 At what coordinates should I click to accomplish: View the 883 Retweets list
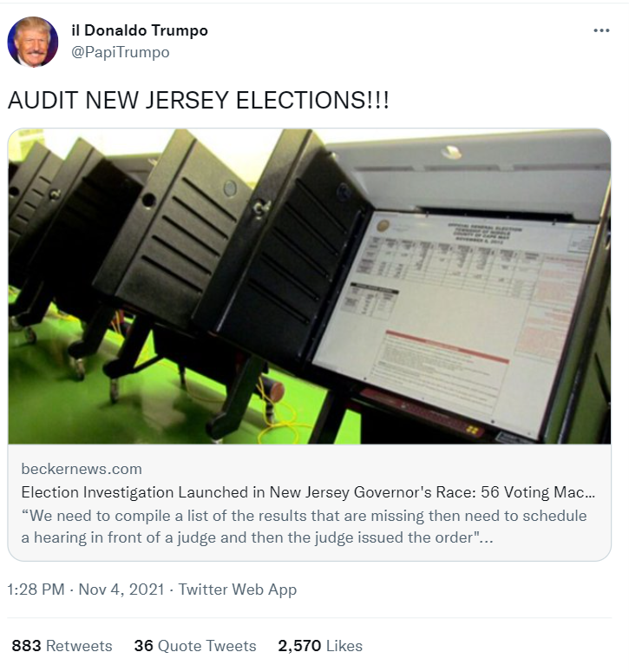[62, 646]
